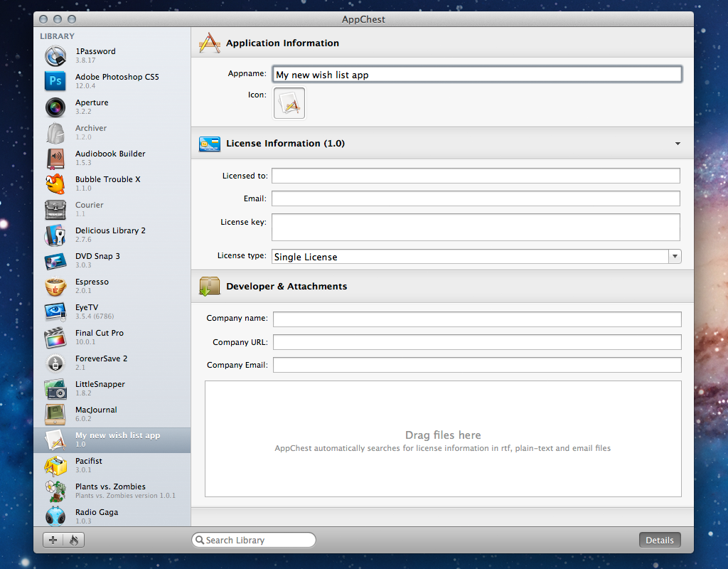728x569 pixels.
Task: Click Delicious Library 2 in the list
Action: (110, 230)
